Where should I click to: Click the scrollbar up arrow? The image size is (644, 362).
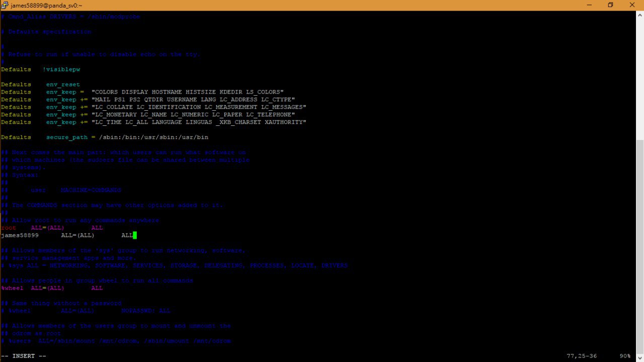(639, 15)
